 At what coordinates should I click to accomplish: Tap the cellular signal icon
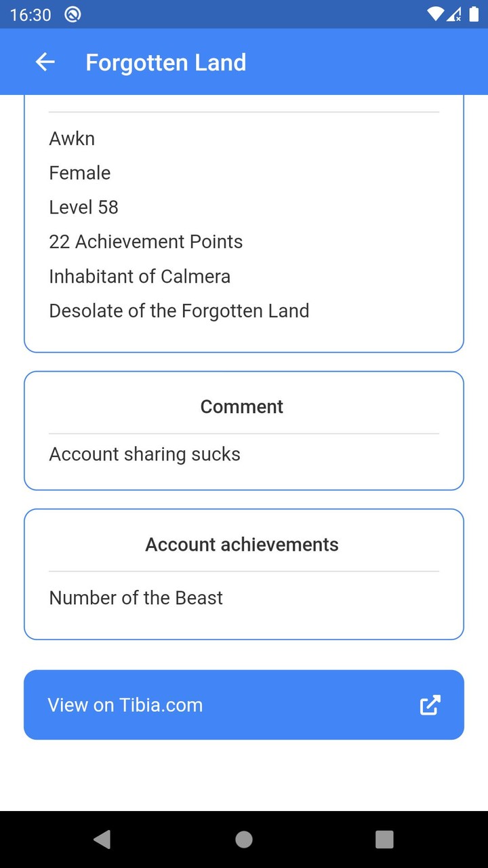click(455, 14)
